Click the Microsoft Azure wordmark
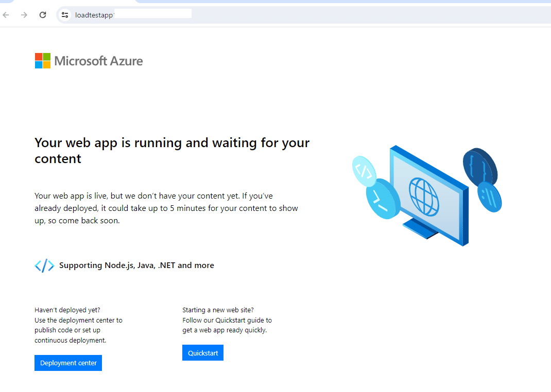 coord(98,61)
